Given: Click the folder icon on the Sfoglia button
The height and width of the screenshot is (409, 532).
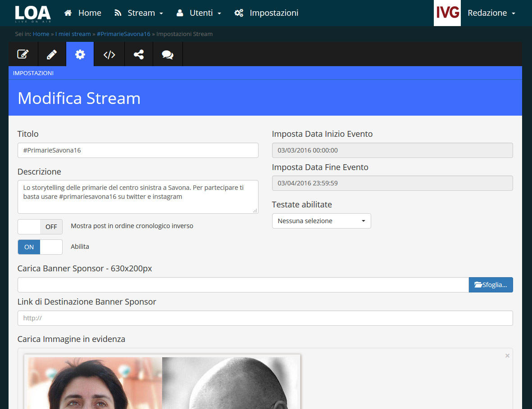Looking at the screenshot, I should 478,285.
